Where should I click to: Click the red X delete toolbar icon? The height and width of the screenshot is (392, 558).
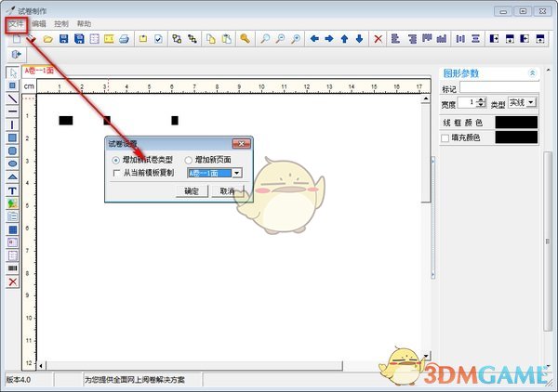pos(378,39)
